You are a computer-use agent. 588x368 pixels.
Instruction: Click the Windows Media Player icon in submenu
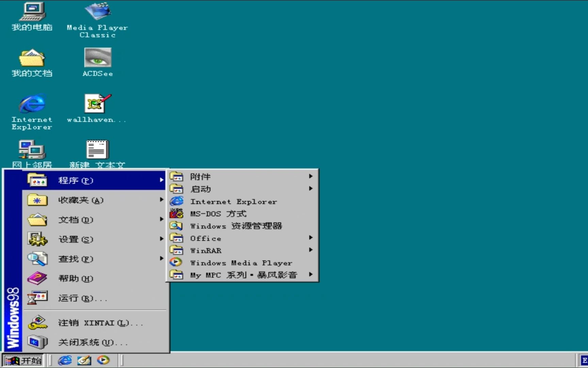[x=176, y=262]
